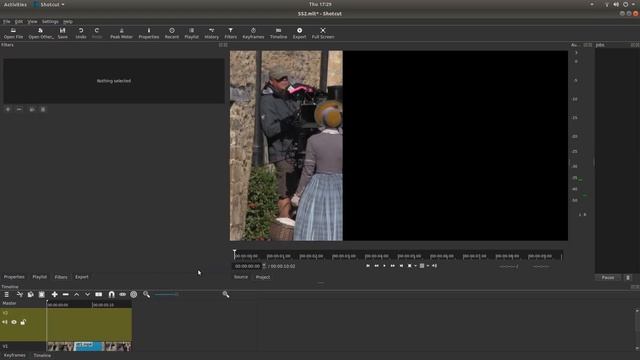
Task: Toggle scrub while dragging beside magnet
Action: (x=122, y=294)
